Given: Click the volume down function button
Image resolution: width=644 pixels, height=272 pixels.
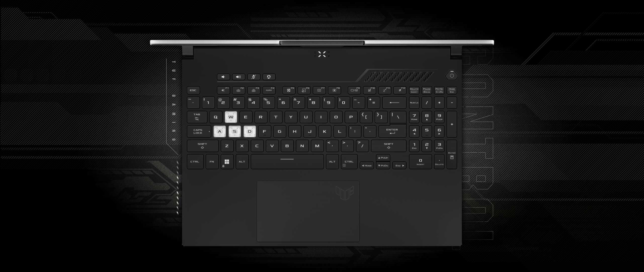Looking at the screenshot, I should [222, 77].
